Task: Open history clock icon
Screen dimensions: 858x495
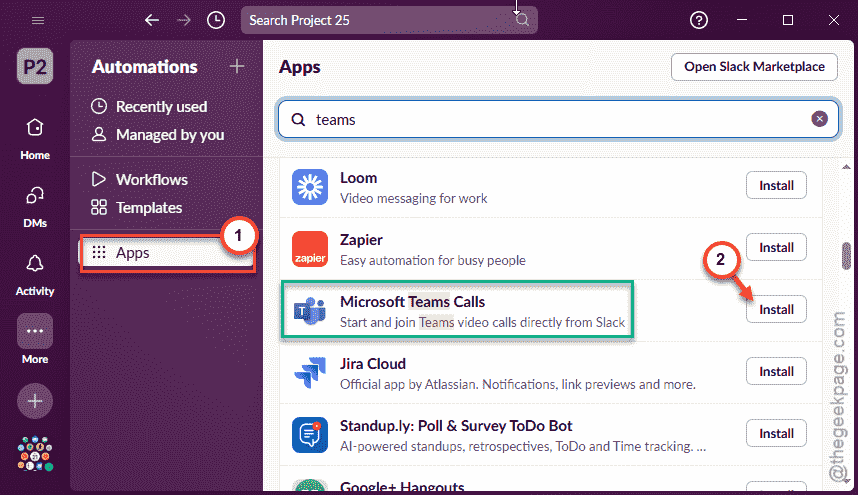Action: [216, 21]
